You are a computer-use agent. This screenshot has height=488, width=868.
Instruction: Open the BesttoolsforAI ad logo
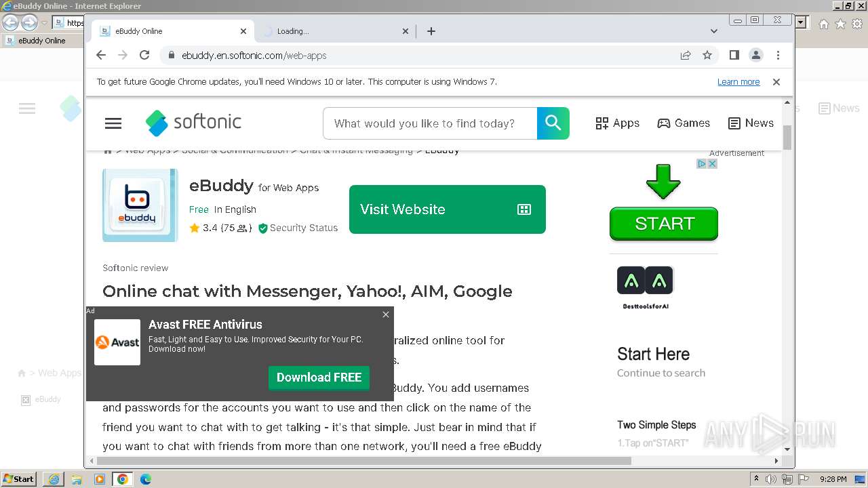(x=645, y=288)
